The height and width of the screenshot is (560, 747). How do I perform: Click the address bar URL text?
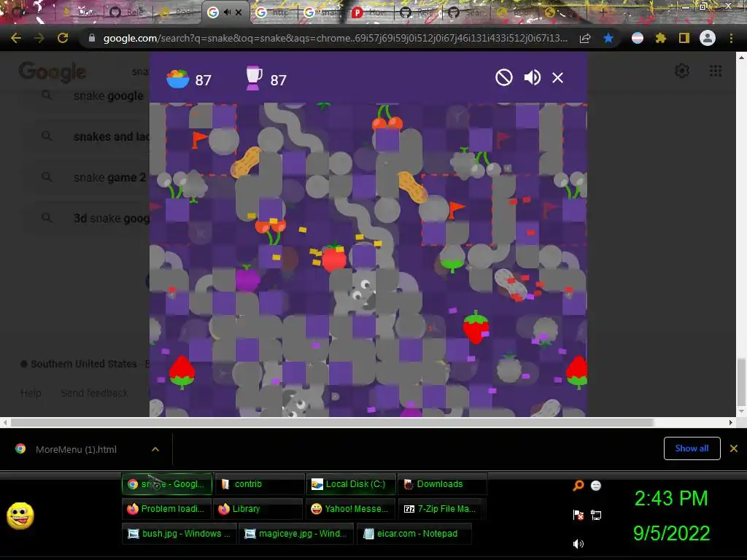pos(335,38)
